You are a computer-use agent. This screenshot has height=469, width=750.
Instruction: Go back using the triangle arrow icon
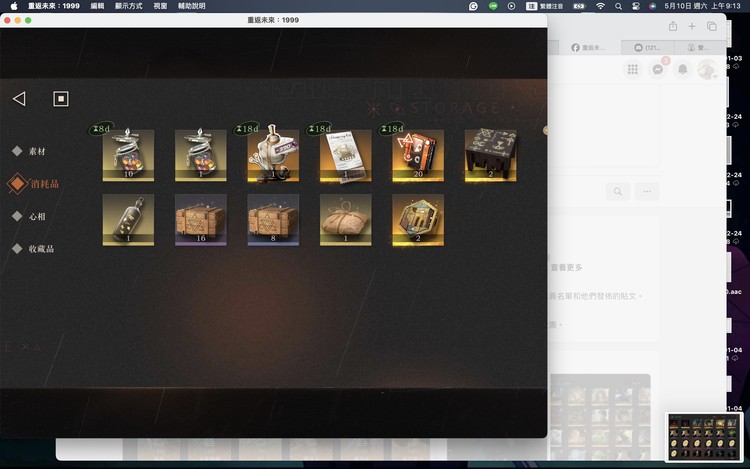[19, 99]
